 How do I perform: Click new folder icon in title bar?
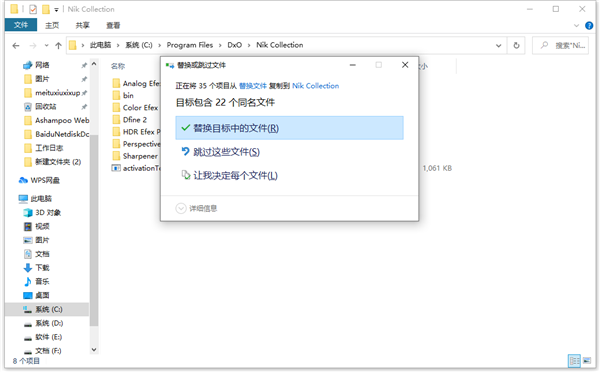coord(46,9)
